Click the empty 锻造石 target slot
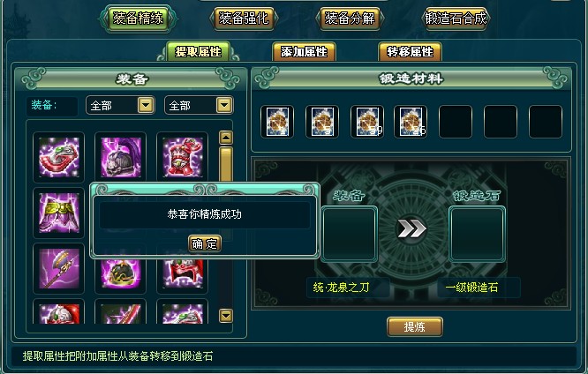 coord(477,234)
